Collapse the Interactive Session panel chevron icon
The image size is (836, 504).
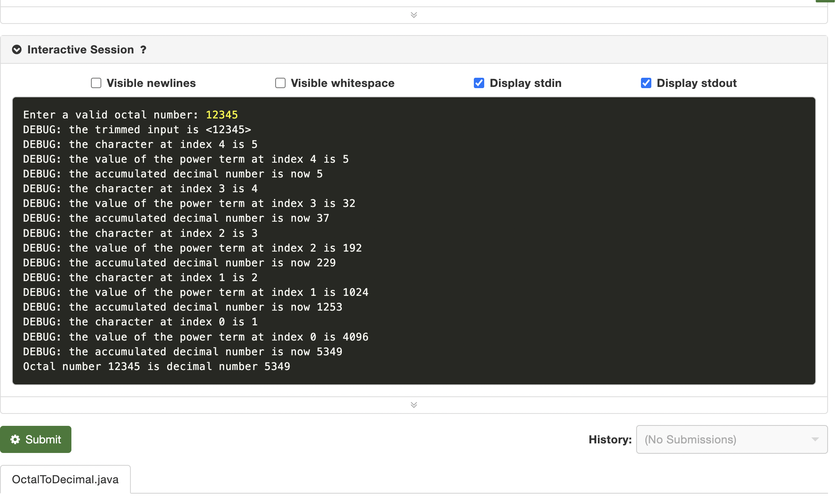(17, 50)
